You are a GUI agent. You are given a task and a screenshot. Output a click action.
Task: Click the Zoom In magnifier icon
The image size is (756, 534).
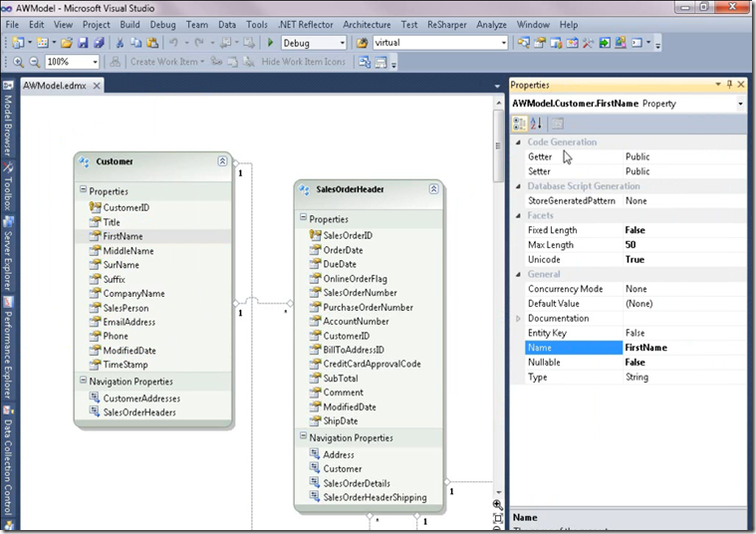pyautogui.click(x=18, y=62)
